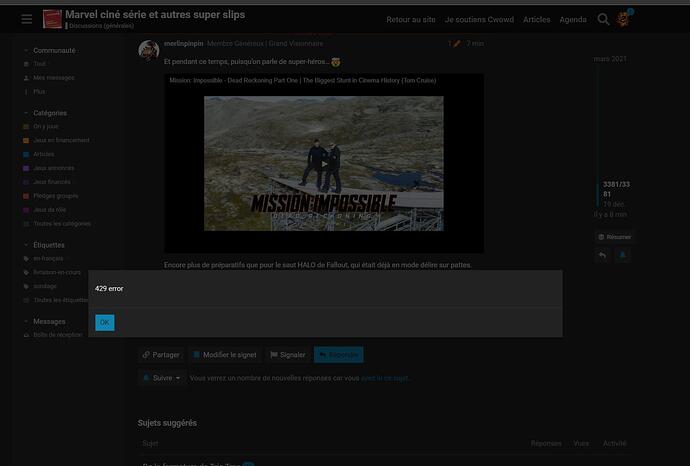Image resolution: width=690 pixels, height=466 pixels.
Task: Open Je soutiens Cwowd link
Action: [479, 19]
